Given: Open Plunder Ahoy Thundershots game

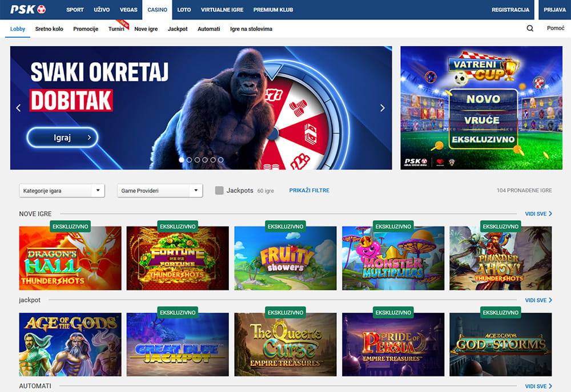Looking at the screenshot, I should pos(501,258).
